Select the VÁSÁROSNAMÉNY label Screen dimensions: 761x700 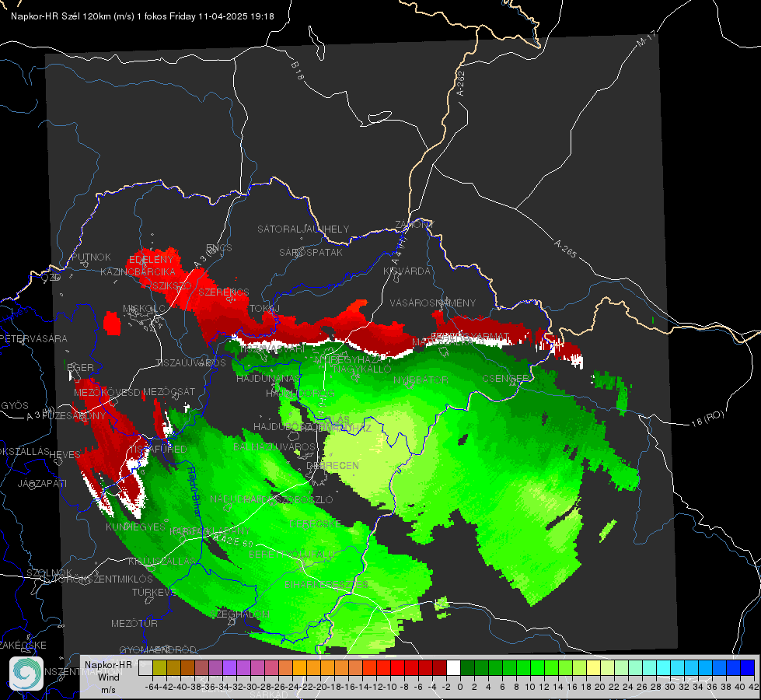tap(433, 303)
